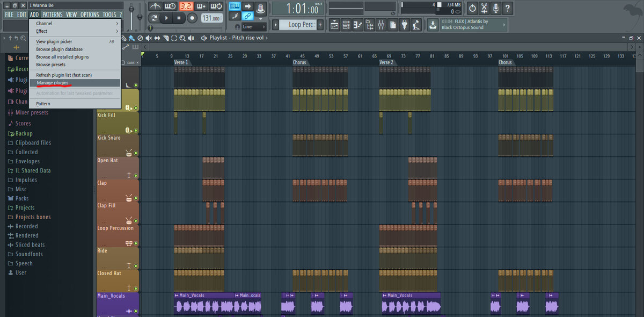Screen dimensions: 644x317
Task: Open the FILE menu
Action: [x=9, y=15]
